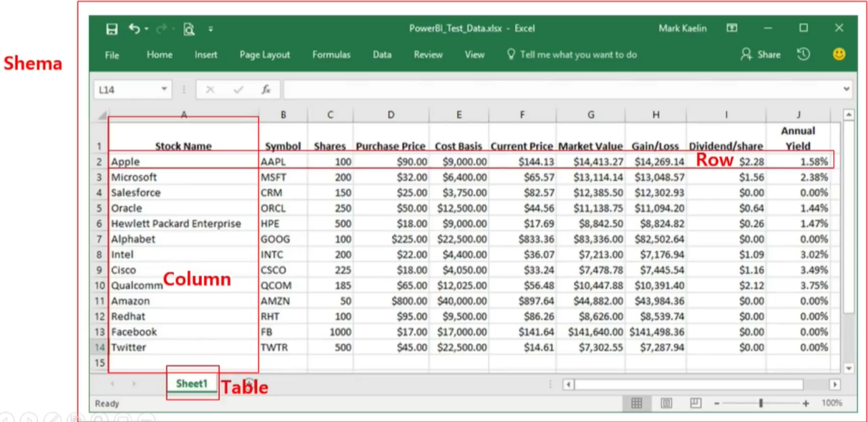Open the Formulas tab
Image resolution: width=868 pixels, height=422 pixels.
[331, 54]
